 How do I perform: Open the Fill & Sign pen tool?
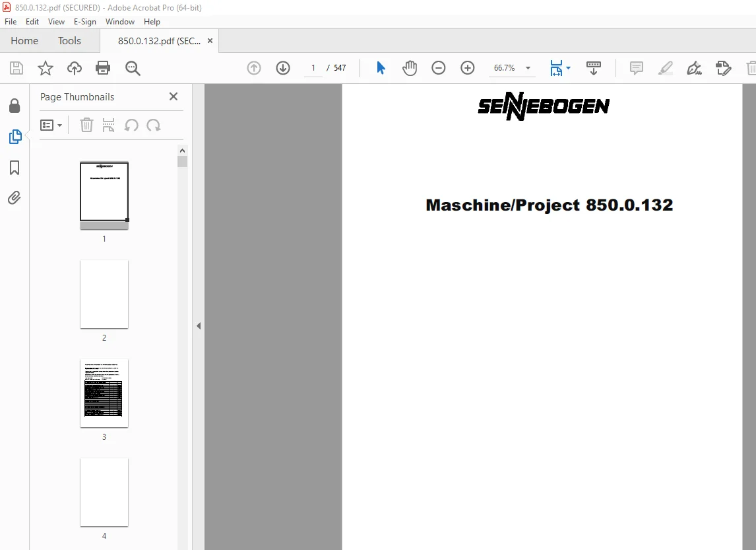tap(694, 68)
